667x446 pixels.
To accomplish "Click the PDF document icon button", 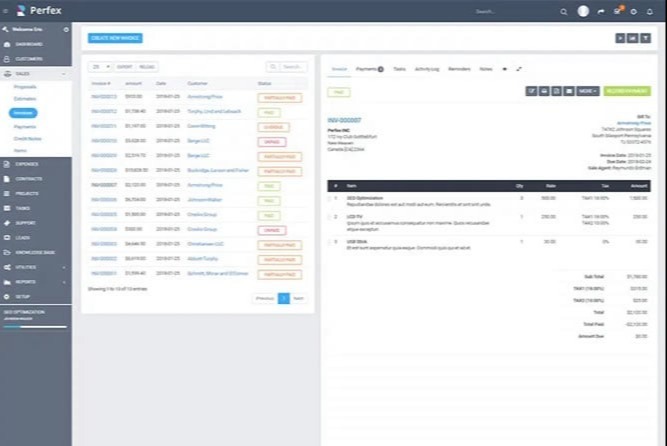I will click(x=556, y=91).
